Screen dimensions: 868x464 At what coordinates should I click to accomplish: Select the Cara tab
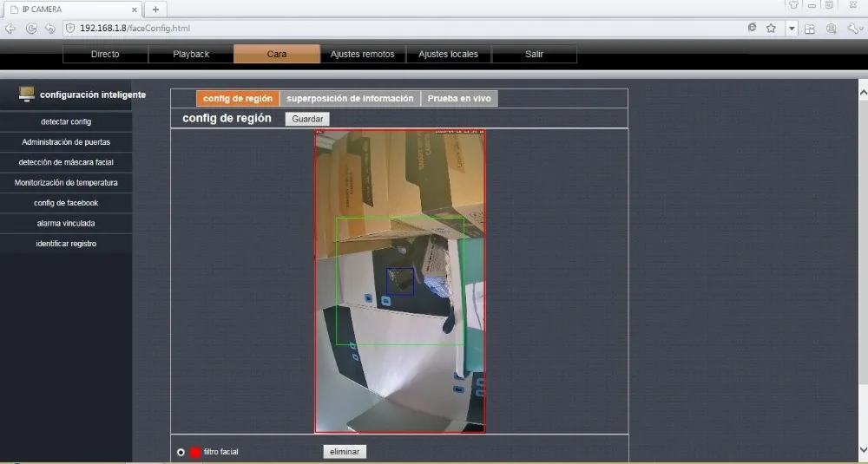click(x=277, y=54)
